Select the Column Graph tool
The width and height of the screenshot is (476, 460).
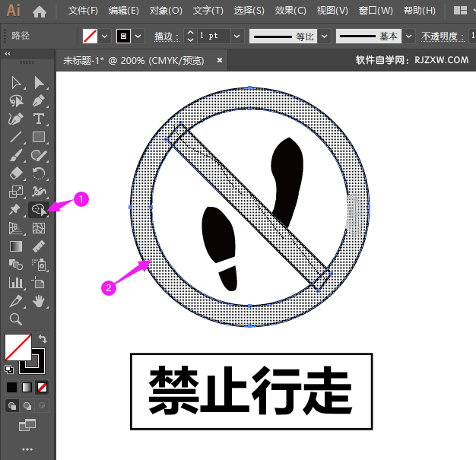[16, 283]
